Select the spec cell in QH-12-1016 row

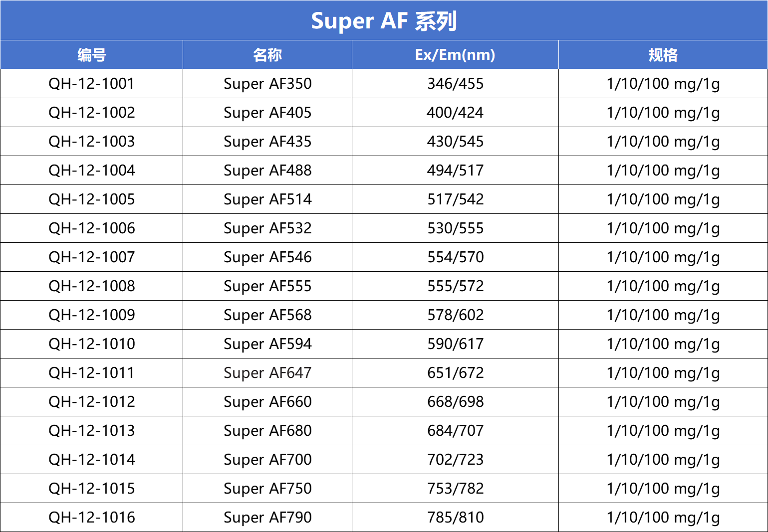(663, 517)
